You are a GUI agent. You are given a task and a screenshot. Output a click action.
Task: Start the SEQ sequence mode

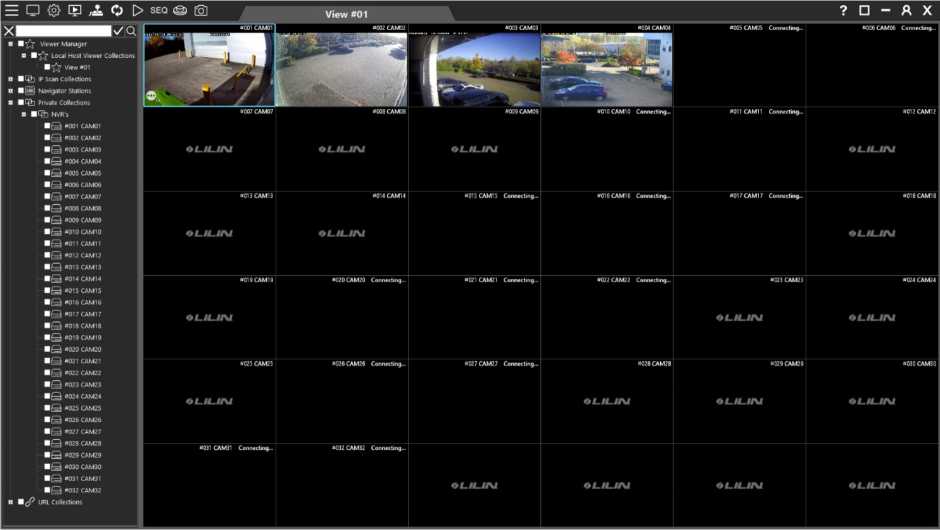coord(159,10)
